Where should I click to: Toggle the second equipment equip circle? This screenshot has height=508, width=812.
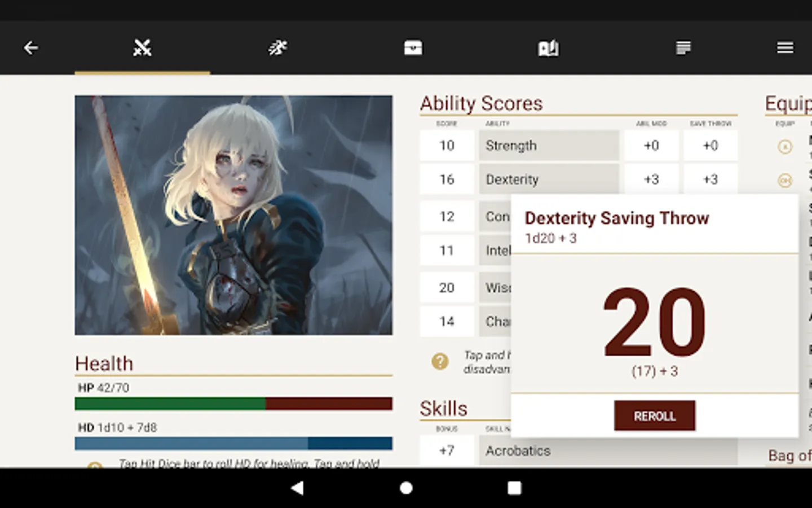tap(785, 181)
